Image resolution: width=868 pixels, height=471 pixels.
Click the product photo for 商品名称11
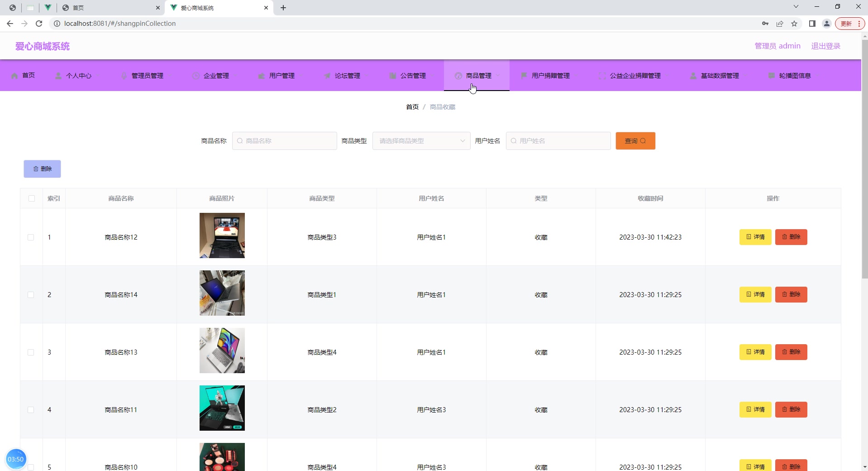[222, 408]
